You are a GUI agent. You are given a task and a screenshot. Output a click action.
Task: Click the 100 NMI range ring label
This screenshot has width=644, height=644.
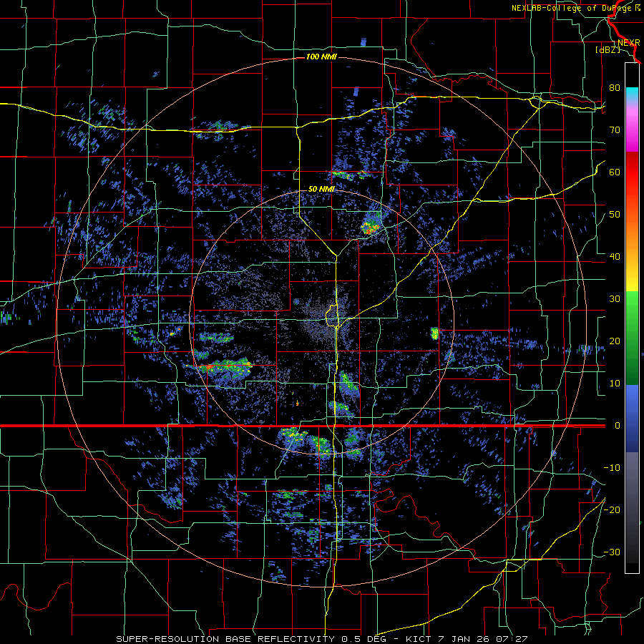click(321, 57)
